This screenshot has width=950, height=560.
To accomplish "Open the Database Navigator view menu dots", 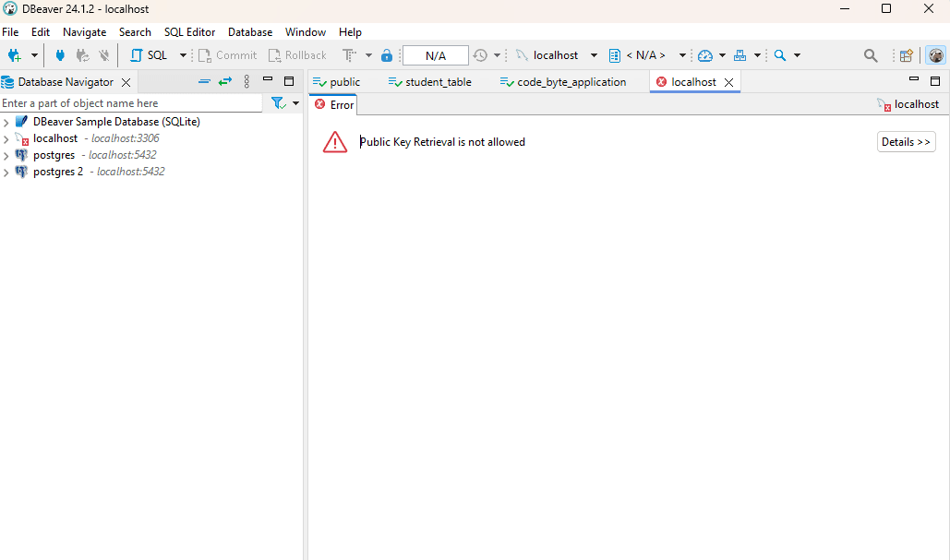I will pos(247,81).
